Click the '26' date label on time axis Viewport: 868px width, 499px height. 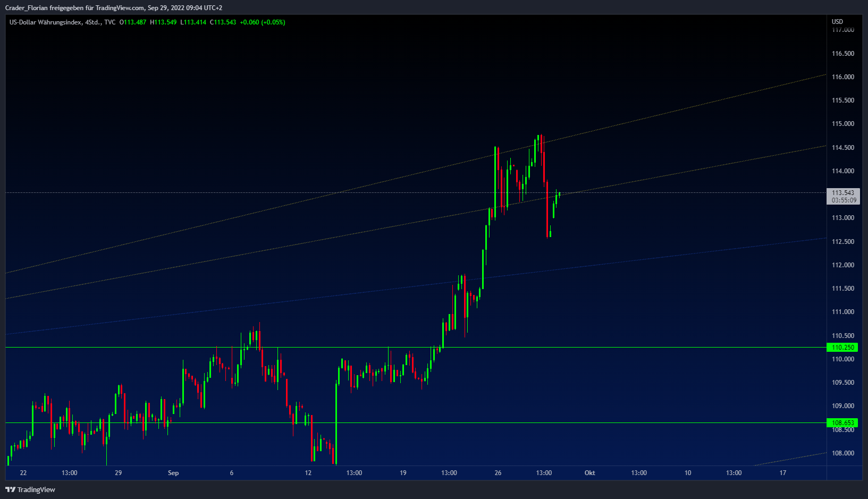point(498,473)
